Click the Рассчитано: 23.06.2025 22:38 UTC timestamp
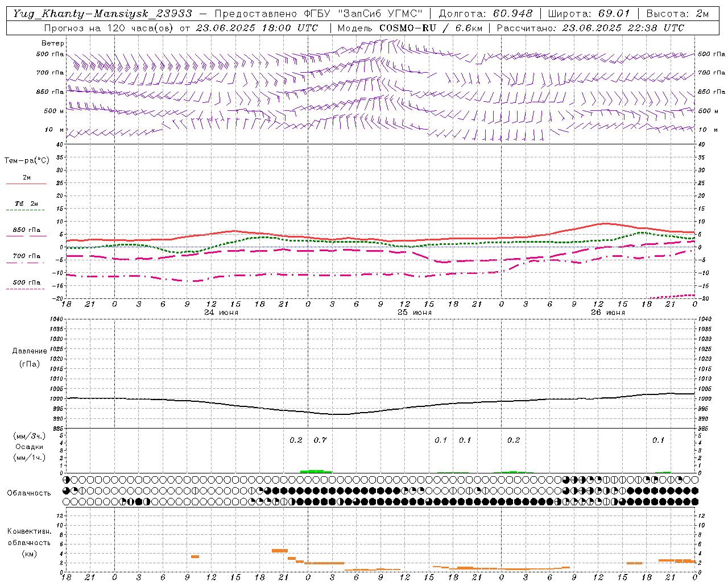Viewport: 728px width, 582px height. coord(590,28)
